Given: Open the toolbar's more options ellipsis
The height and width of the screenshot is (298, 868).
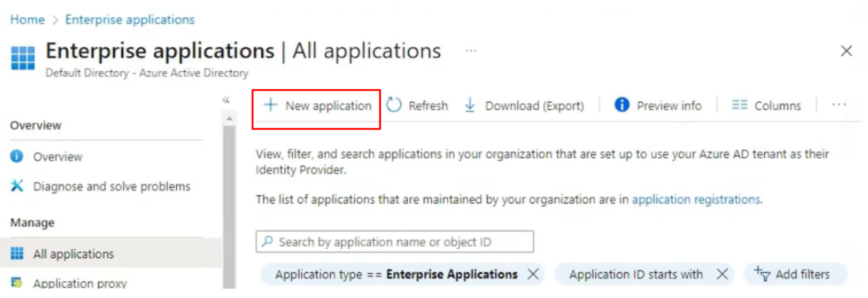Looking at the screenshot, I should pyautogui.click(x=839, y=105).
